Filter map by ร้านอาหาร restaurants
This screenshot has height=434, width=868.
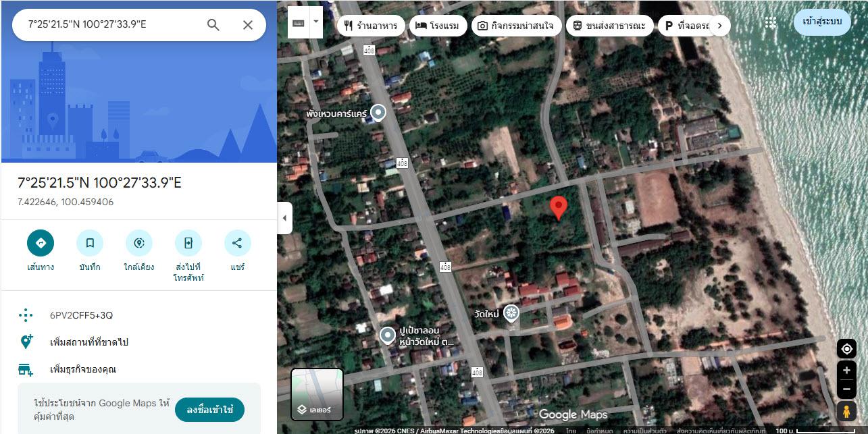coord(371,26)
